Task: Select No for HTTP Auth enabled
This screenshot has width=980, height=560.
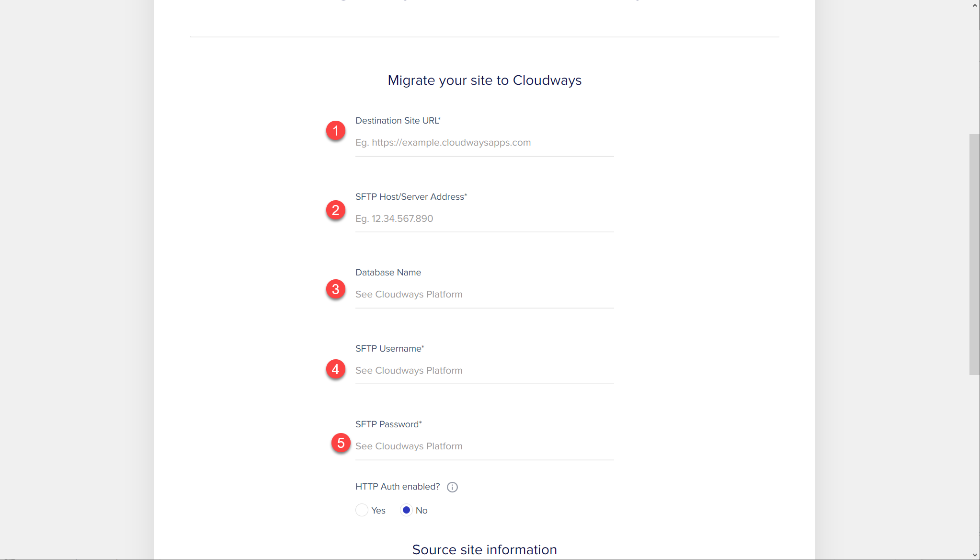Action: click(x=406, y=510)
